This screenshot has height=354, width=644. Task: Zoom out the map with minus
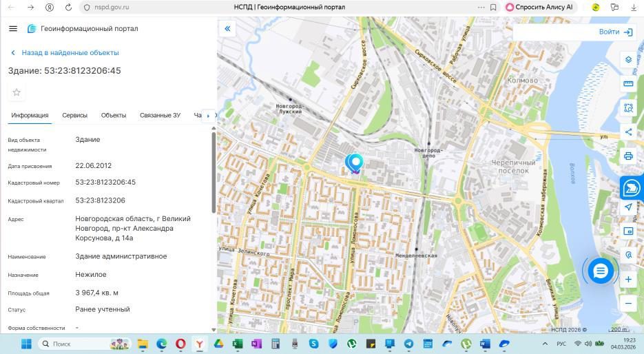pos(628,304)
